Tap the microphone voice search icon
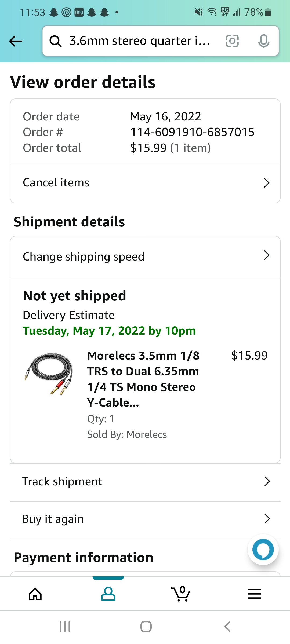The image size is (290, 644). (263, 41)
